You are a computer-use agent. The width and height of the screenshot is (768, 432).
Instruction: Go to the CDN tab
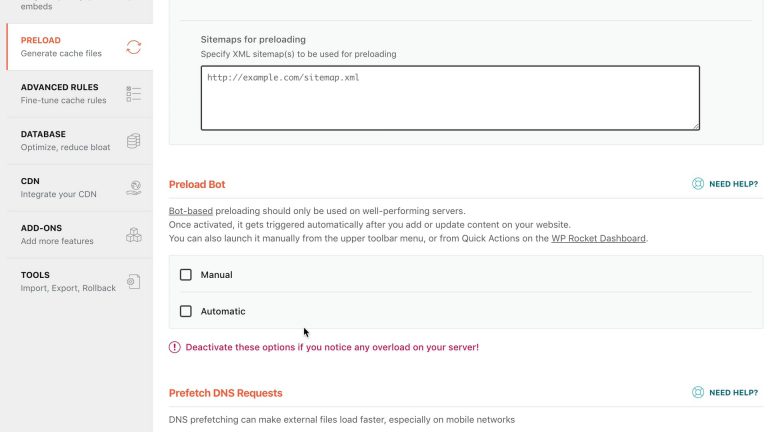[80, 188]
